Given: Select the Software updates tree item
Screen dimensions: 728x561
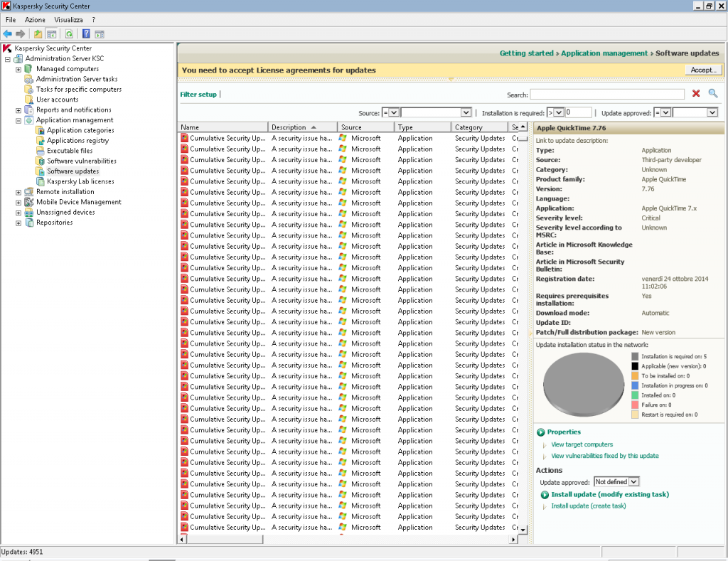Looking at the screenshot, I should pos(73,171).
